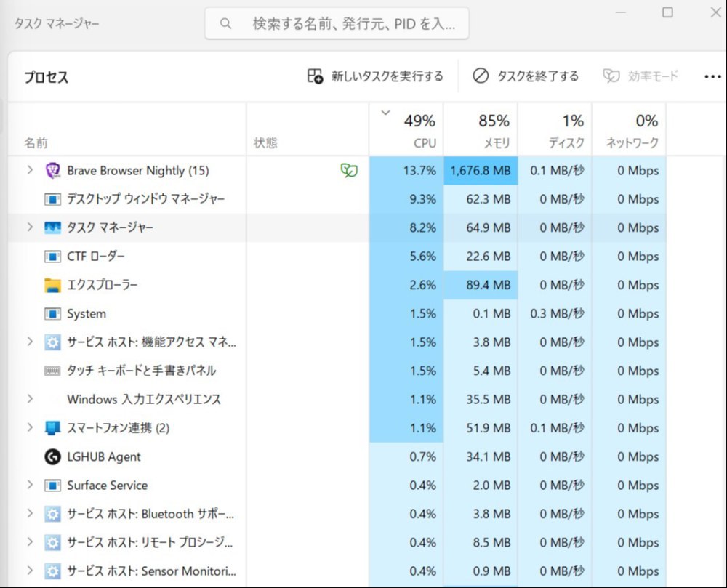
Task: Expand Brave Browser Nightly process group
Action: click(x=30, y=170)
